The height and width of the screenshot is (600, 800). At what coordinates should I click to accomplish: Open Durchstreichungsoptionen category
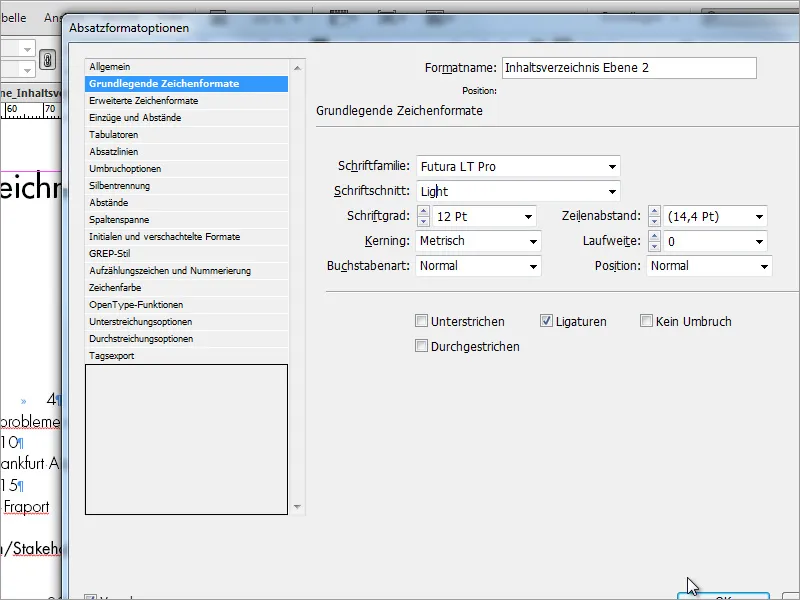(x=186, y=339)
